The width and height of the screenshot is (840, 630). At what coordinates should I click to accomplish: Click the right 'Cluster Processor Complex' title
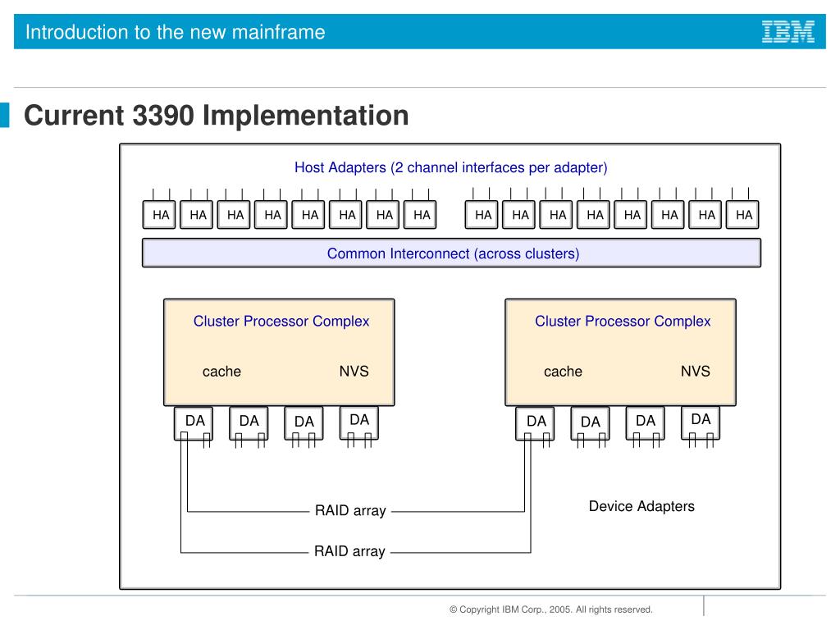pos(623,321)
